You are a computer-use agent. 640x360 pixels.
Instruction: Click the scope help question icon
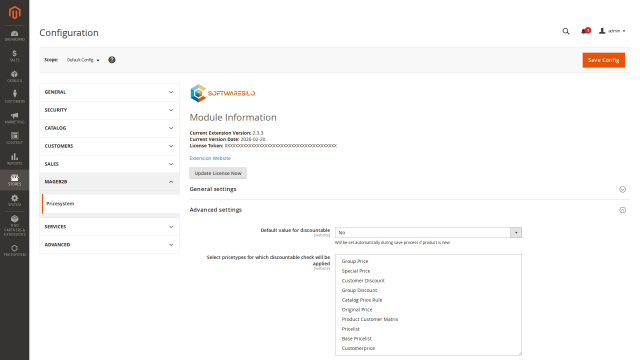112,60
